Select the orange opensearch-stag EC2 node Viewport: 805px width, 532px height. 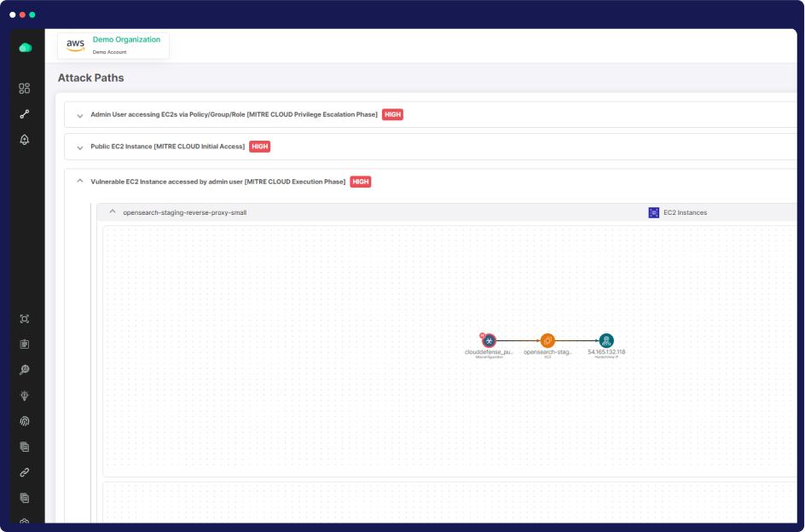[547, 341]
